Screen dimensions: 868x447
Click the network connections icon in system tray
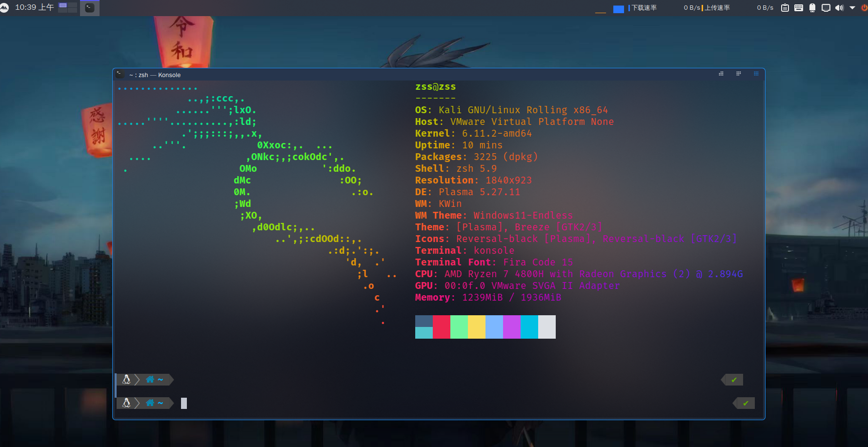[826, 8]
